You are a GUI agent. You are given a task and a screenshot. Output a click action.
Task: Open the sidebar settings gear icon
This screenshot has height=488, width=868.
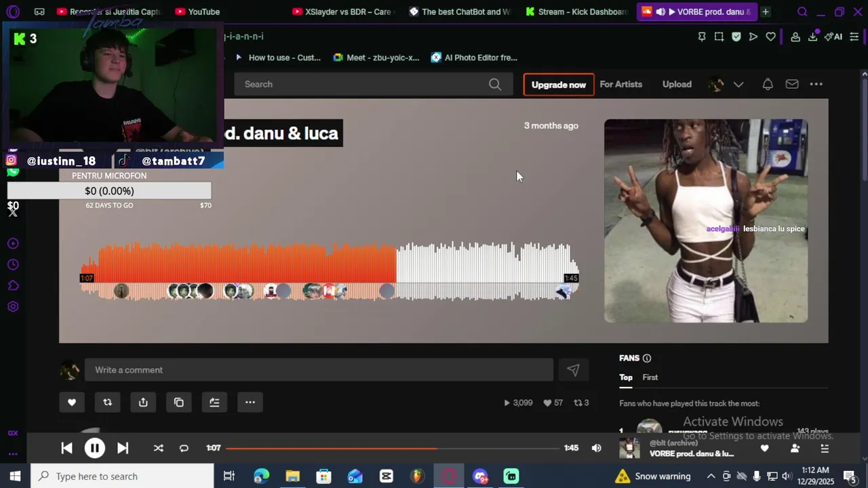(x=13, y=306)
